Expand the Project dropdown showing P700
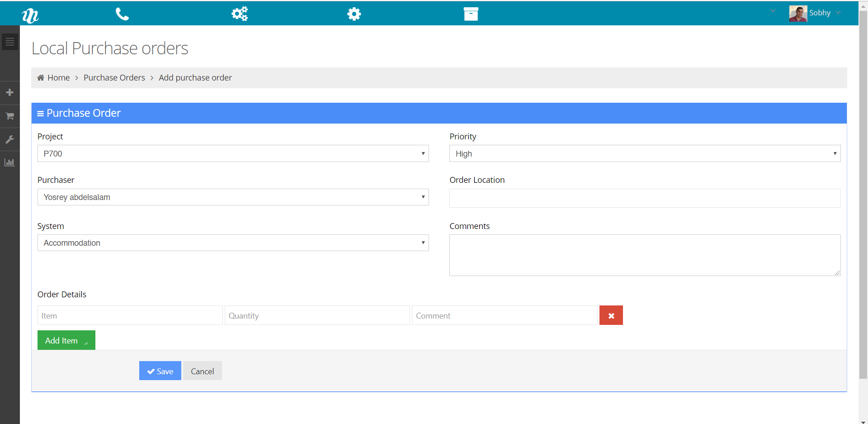 (x=233, y=154)
